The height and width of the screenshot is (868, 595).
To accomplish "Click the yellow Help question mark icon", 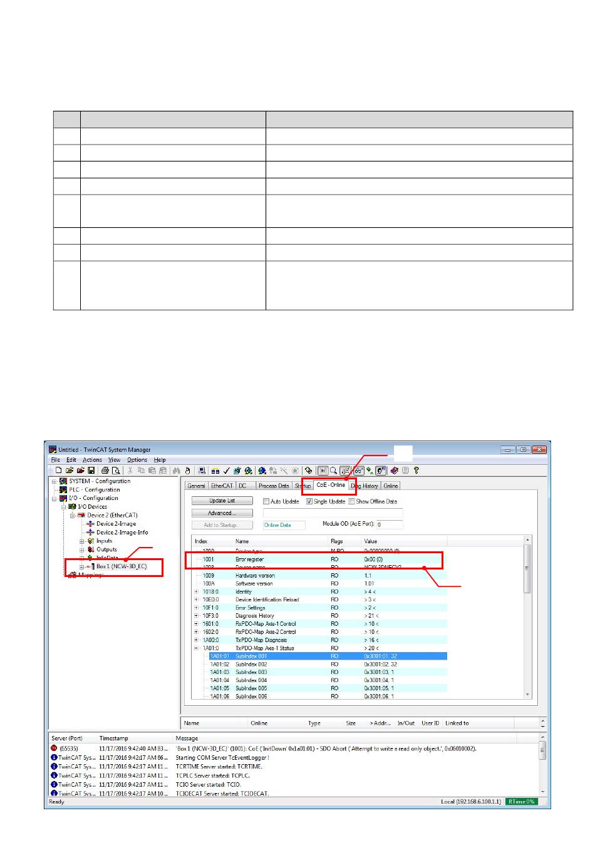I will 416,471.
